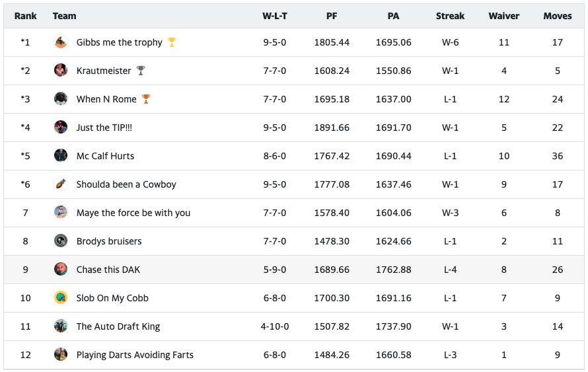Image resolution: width=588 pixels, height=372 pixels.
Task: Sort by the Waiver column header
Action: (504, 16)
